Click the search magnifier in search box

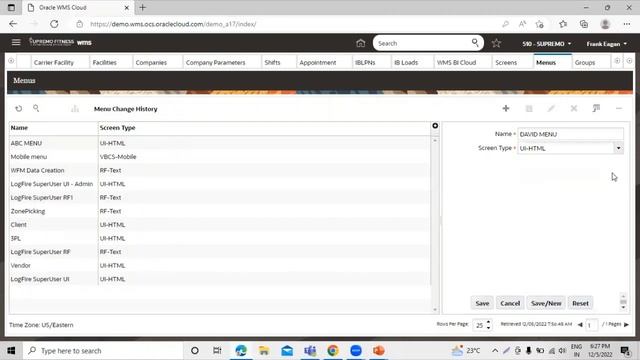click(x=475, y=42)
